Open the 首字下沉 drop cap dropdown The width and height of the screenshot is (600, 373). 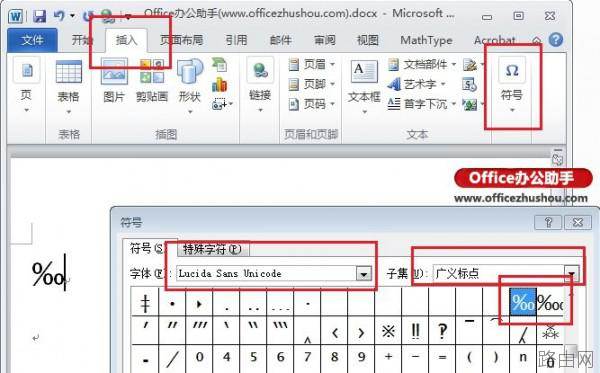point(422,104)
